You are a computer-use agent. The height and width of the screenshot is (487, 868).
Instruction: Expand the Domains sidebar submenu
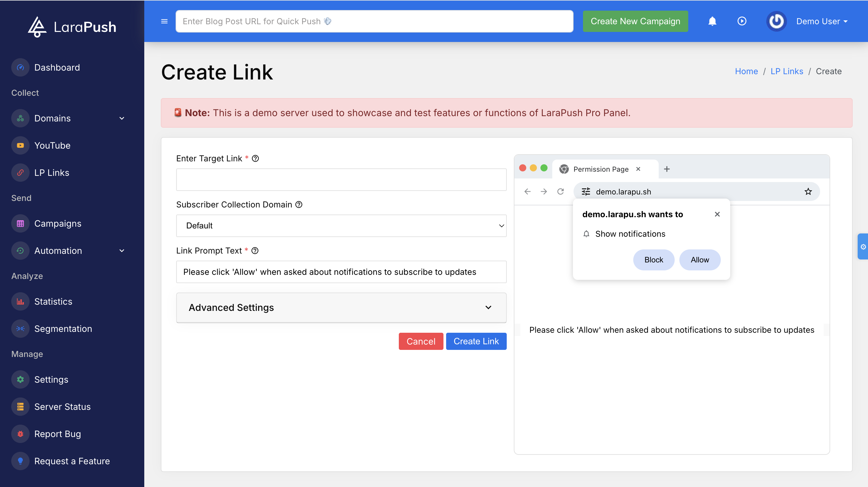pyautogui.click(x=122, y=118)
